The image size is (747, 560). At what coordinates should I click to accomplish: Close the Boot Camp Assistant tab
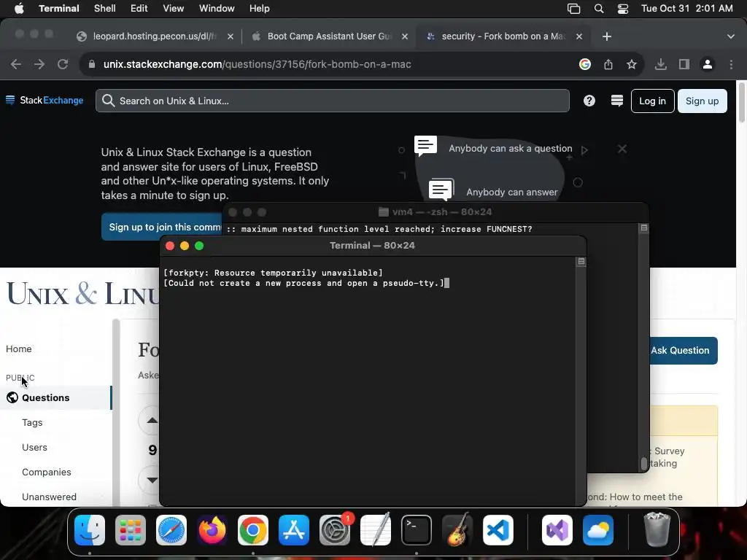pos(404,36)
